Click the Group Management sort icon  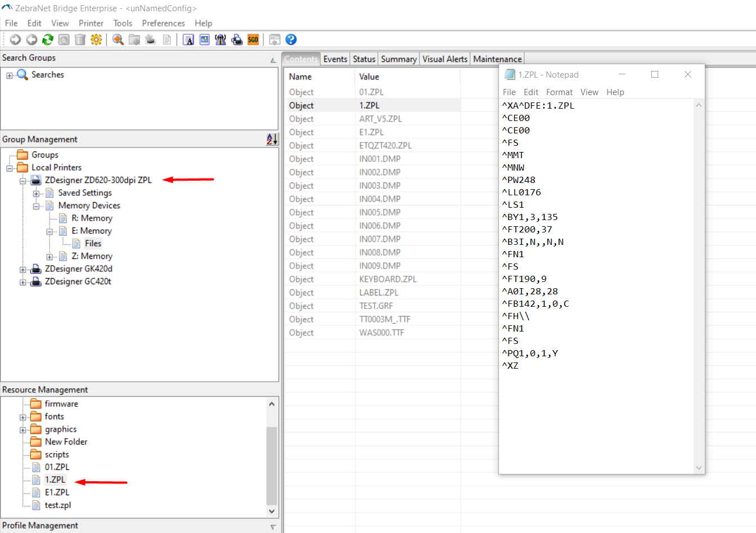click(x=272, y=140)
